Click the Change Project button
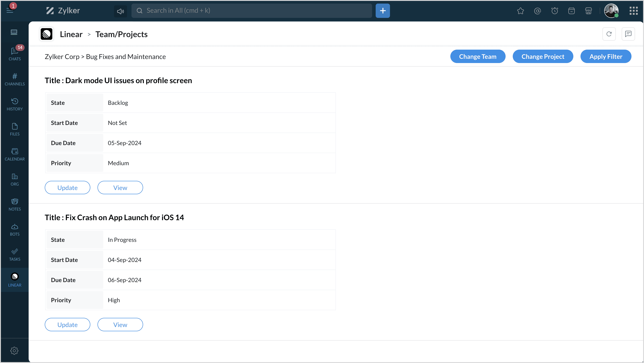 pos(542,57)
